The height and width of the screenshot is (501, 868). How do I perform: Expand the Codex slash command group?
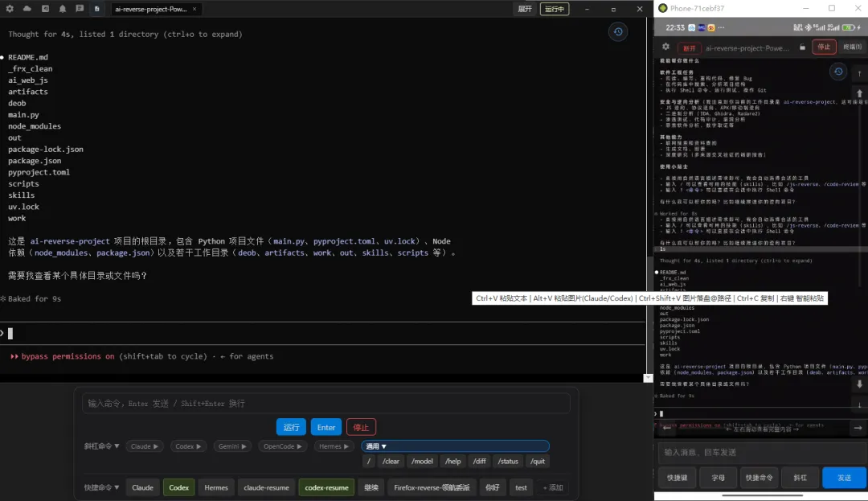[188, 446]
